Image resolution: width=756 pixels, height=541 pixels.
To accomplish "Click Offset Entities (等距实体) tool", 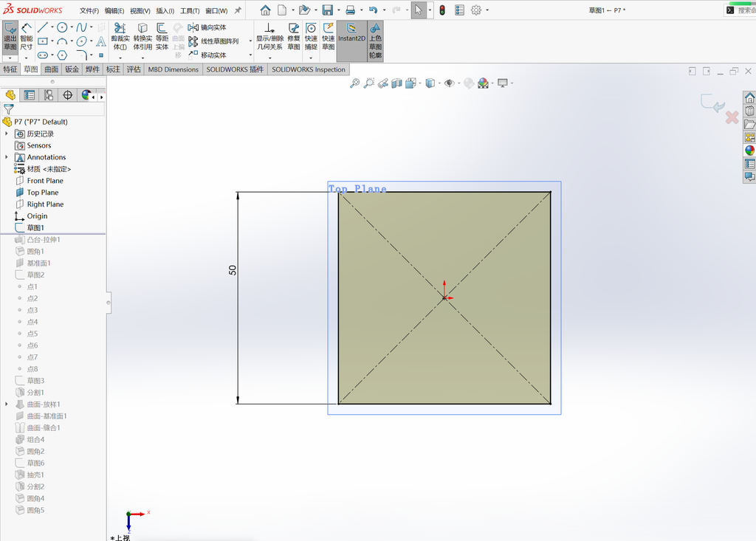I will click(162, 37).
